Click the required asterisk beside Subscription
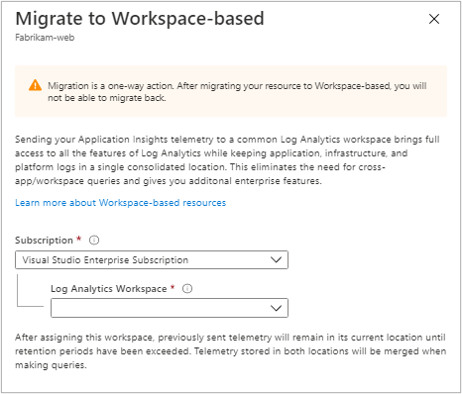 coord(79,239)
